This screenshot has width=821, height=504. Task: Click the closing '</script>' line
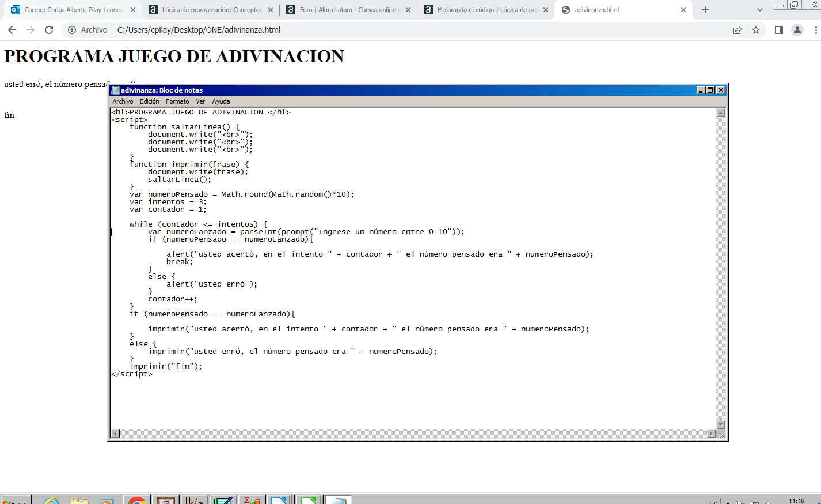(132, 374)
